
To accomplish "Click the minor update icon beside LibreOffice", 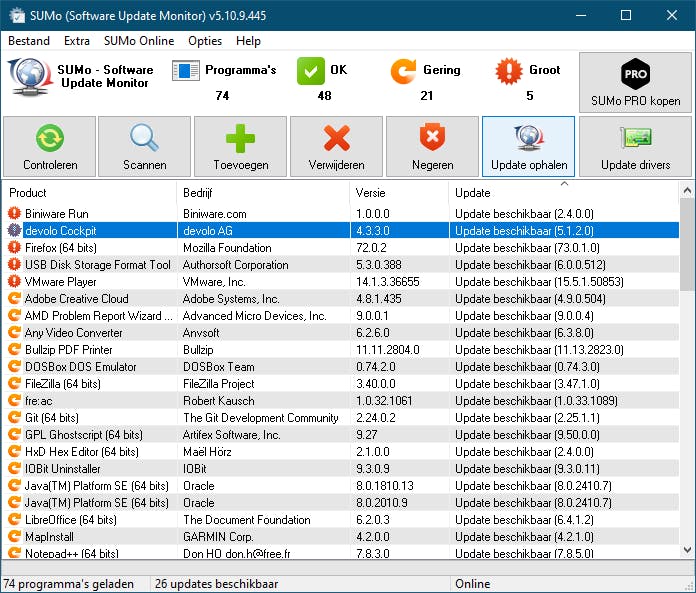I will coord(14,519).
